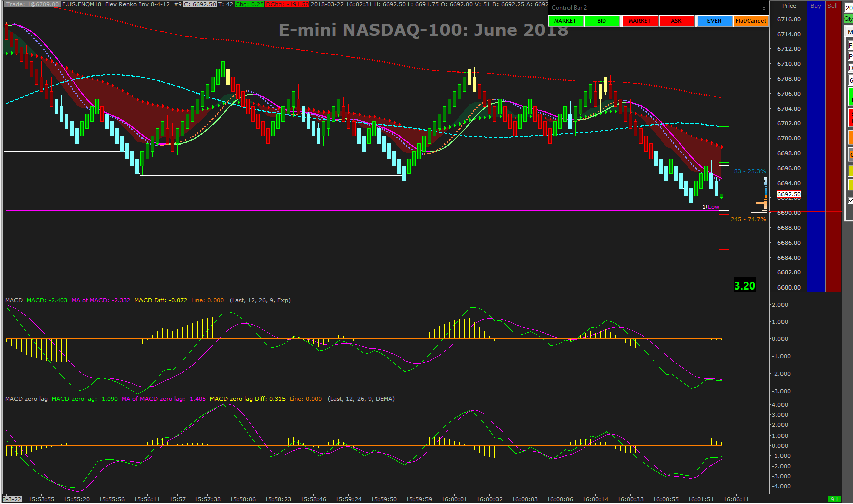Image resolution: width=853 pixels, height=504 pixels.
Task: Click the MA of MACD: -2.332 value
Action: pyautogui.click(x=101, y=300)
